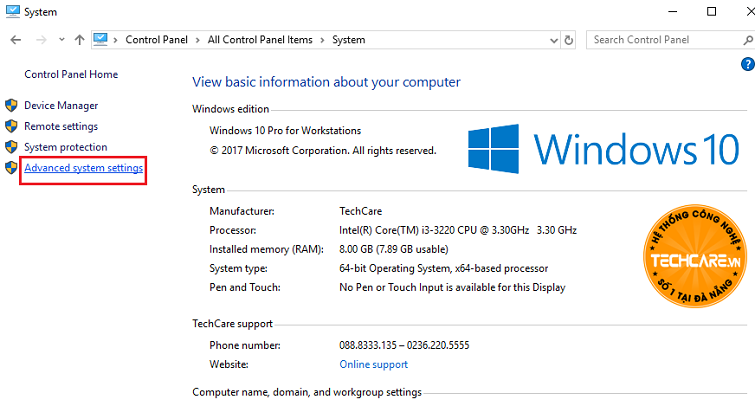The image size is (755, 406).
Task: Type in Search Control Panel field
Action: (655, 40)
